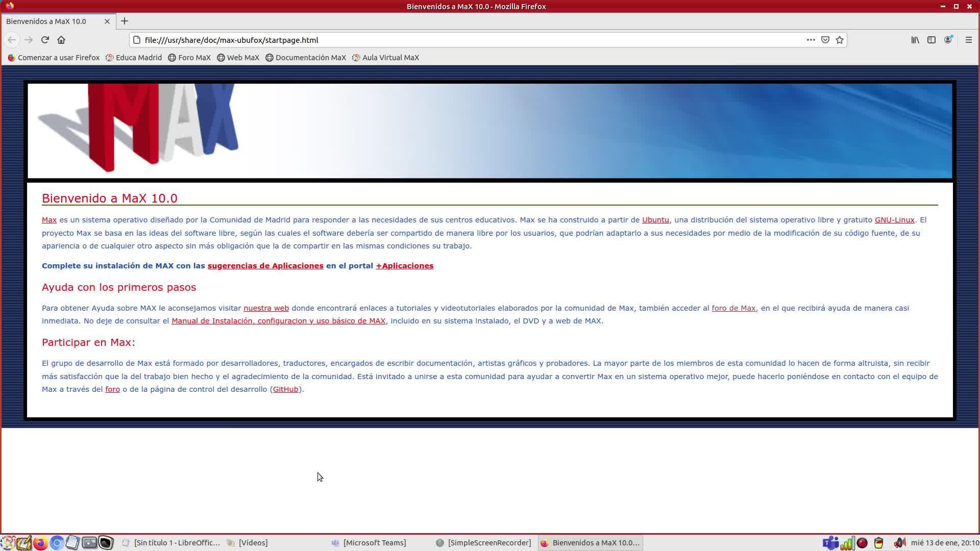Click the Teams tray icon

830,543
